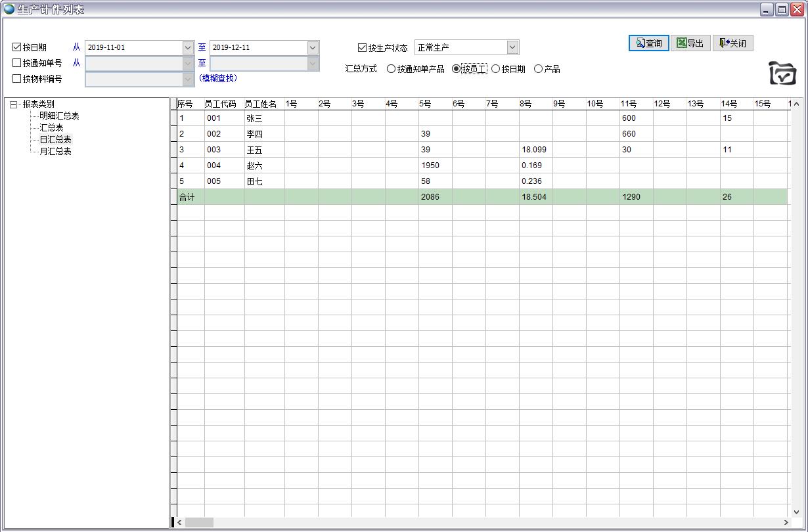Click the 查询 search button

tap(648, 43)
